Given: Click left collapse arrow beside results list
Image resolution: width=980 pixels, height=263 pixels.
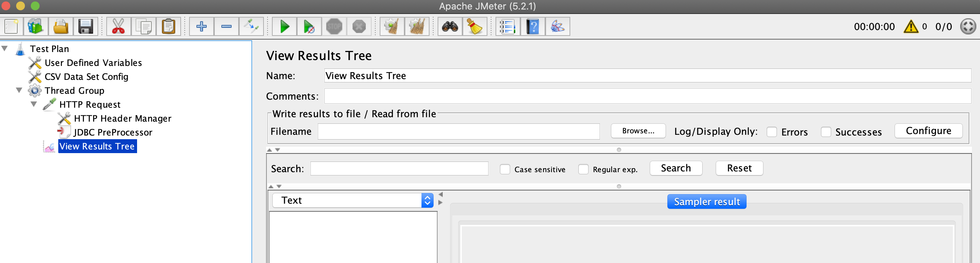Looking at the screenshot, I should [x=441, y=195].
